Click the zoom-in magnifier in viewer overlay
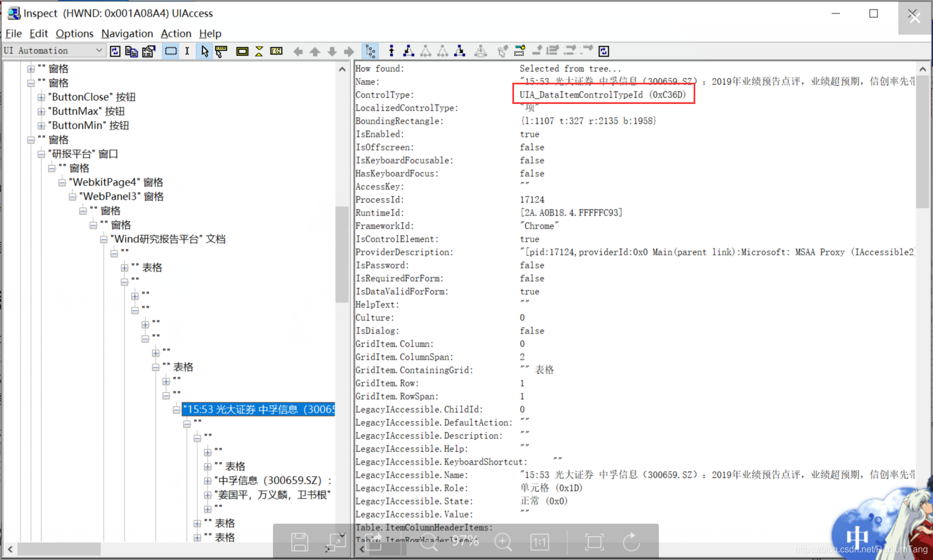 coord(503,542)
